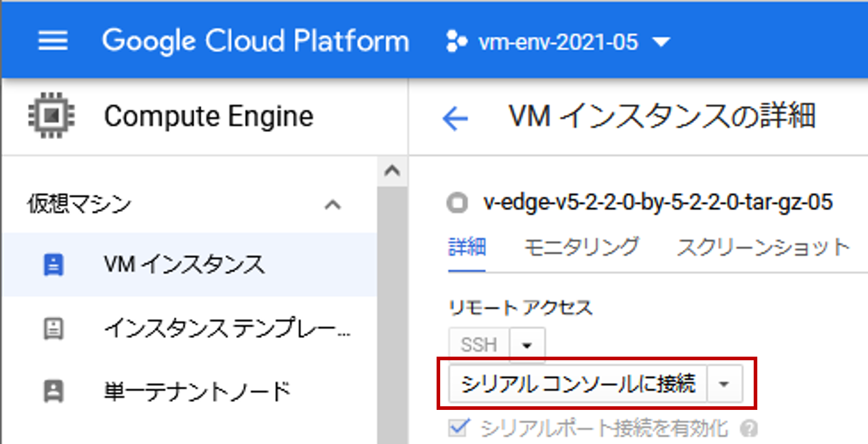868x444 pixels.
Task: Select VM インスタンス in the sidebar
Action: pyautogui.click(x=190, y=265)
